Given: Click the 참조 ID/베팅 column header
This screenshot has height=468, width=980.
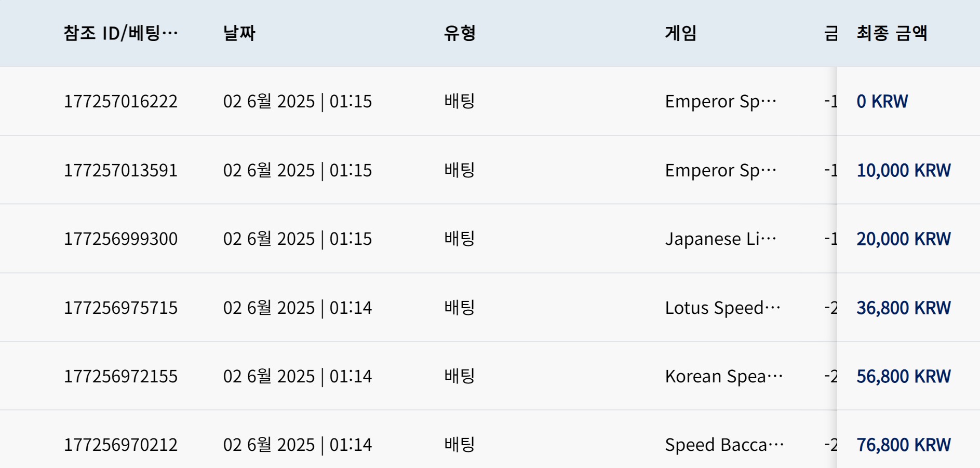Looking at the screenshot, I should click(x=120, y=33).
